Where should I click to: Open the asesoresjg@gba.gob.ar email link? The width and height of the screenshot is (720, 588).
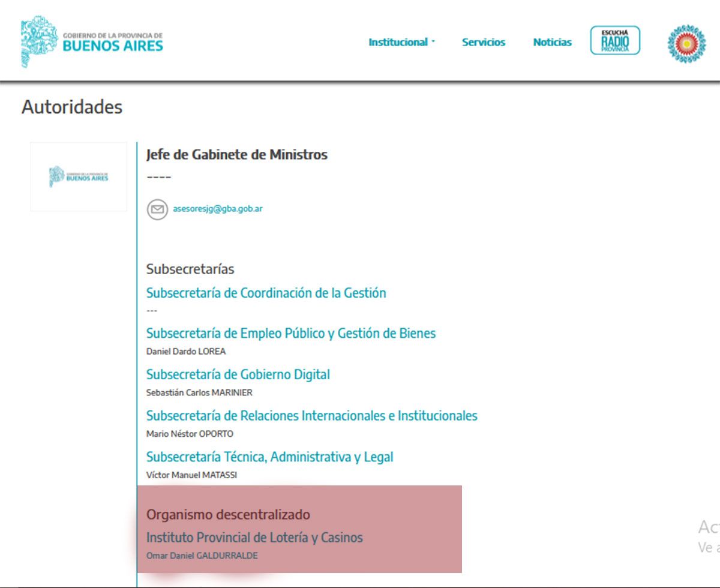tap(217, 209)
